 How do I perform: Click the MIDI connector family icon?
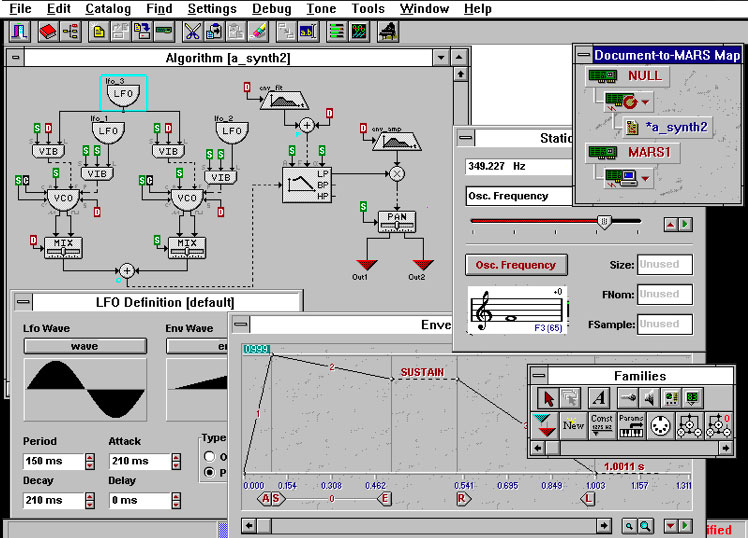coord(661,424)
